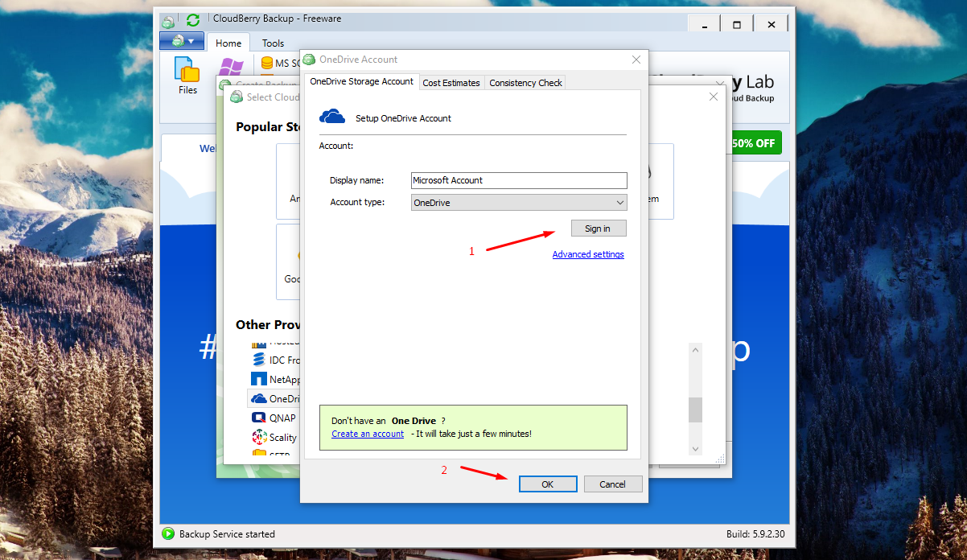This screenshot has width=967, height=560.
Task: Click the Build: 5.9.2.30 status text
Action: tap(755, 533)
